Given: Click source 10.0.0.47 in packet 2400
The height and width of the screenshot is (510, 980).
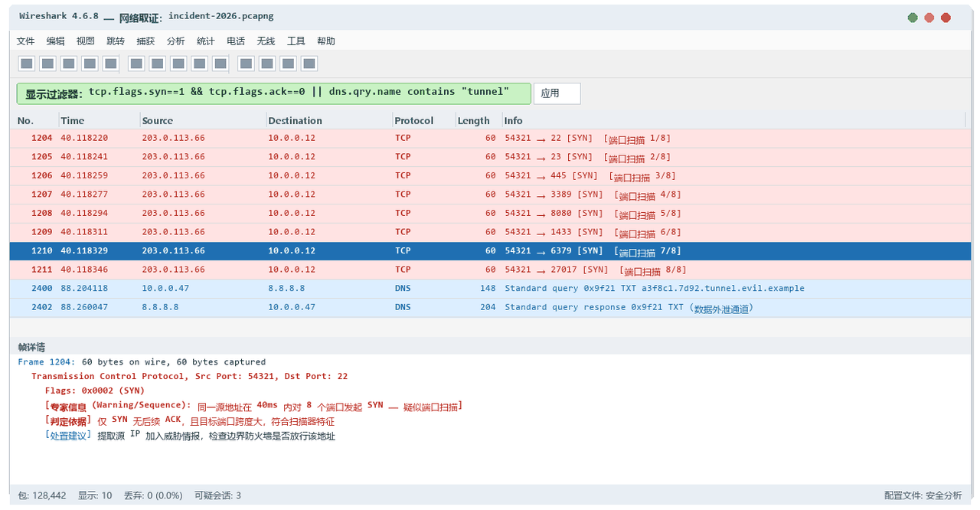Looking at the screenshot, I should (165, 288).
